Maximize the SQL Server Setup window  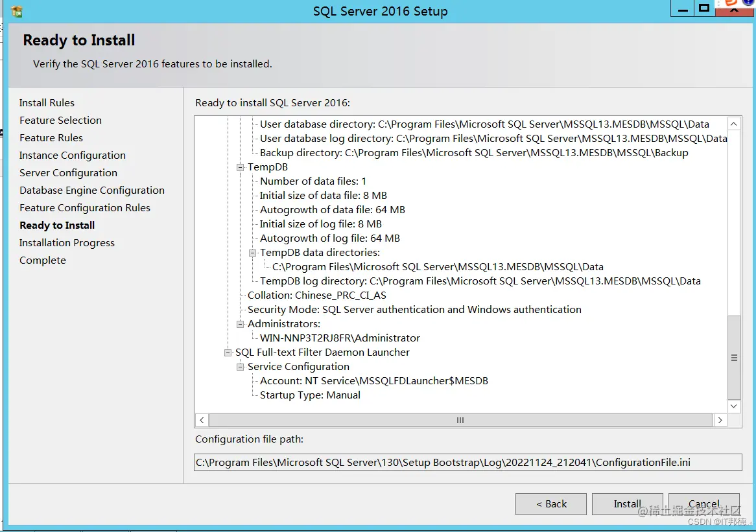click(x=704, y=8)
